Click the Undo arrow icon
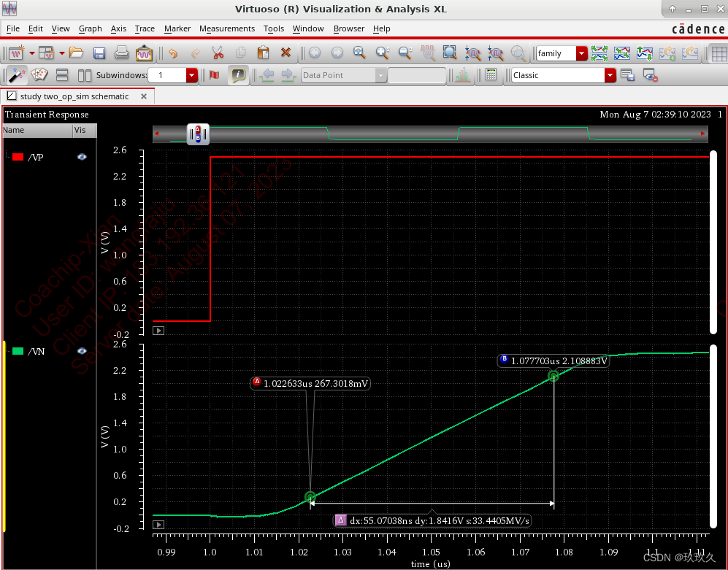Image resolution: width=728 pixels, height=570 pixels. point(173,53)
